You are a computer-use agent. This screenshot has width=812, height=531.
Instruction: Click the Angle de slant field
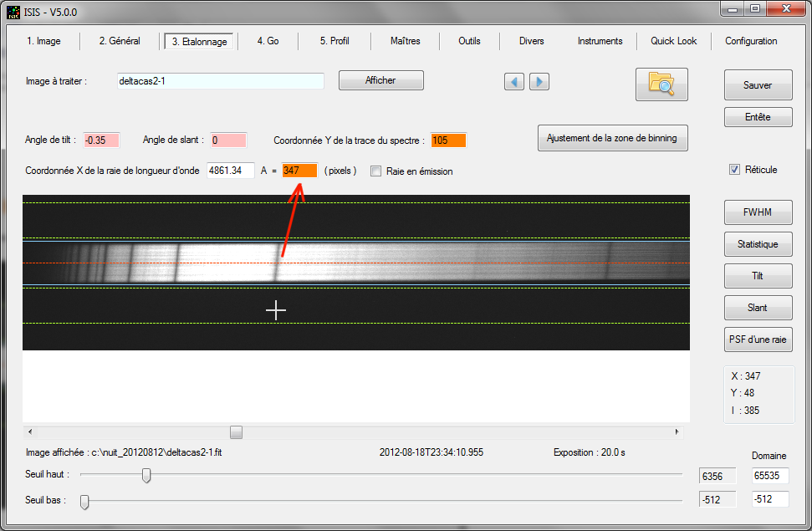click(228, 140)
